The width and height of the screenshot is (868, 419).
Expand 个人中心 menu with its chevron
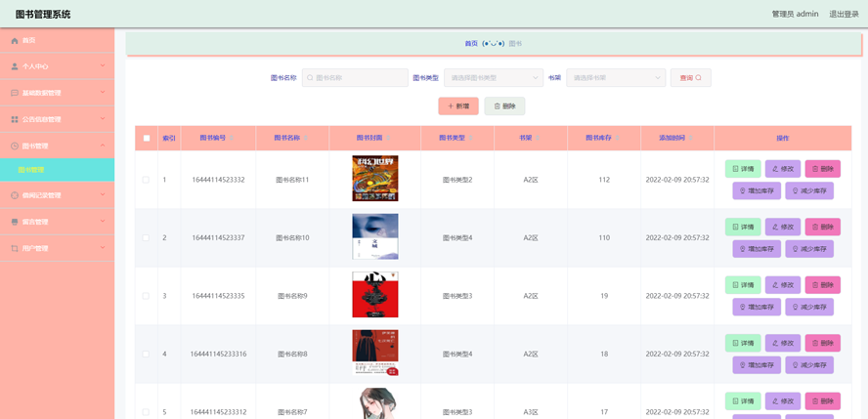tap(103, 66)
